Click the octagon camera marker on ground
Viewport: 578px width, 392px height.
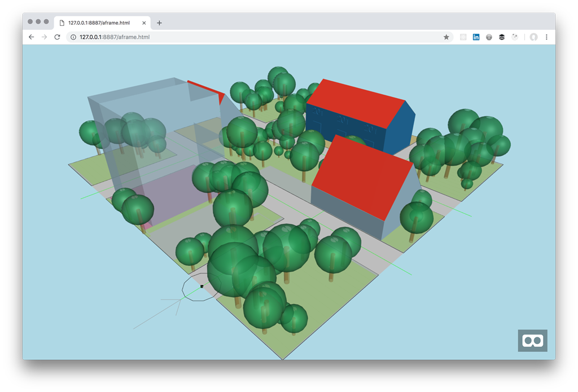point(196,288)
